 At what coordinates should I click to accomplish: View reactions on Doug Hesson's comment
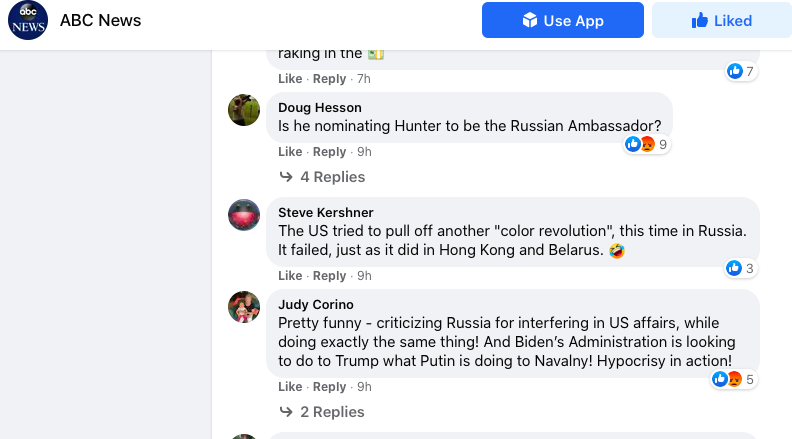click(646, 144)
